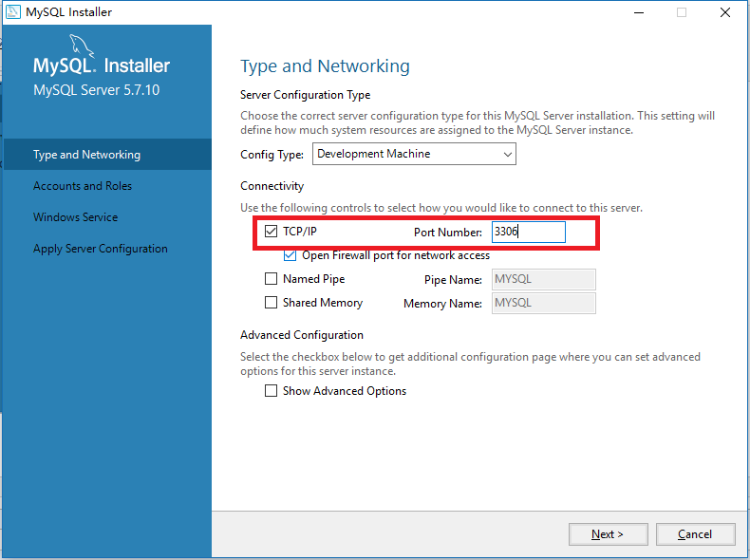This screenshot has height=560, width=750.
Task: Click the Cancel button
Action: click(695, 534)
